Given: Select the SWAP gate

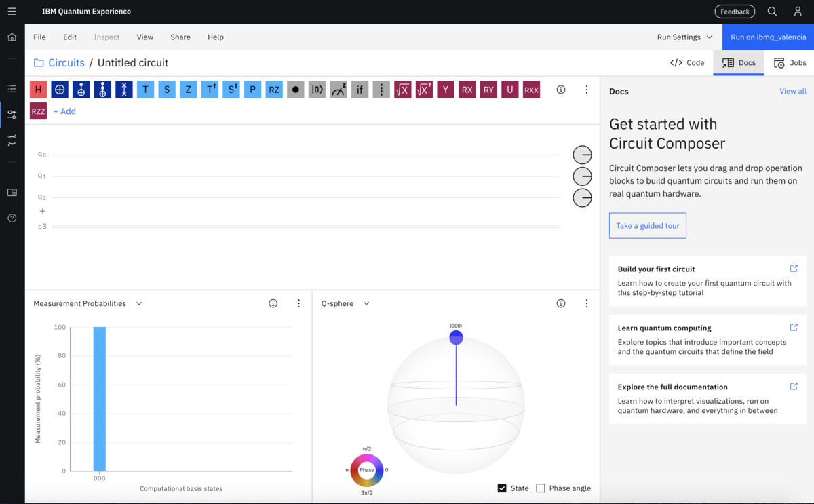Looking at the screenshot, I should [x=124, y=90].
